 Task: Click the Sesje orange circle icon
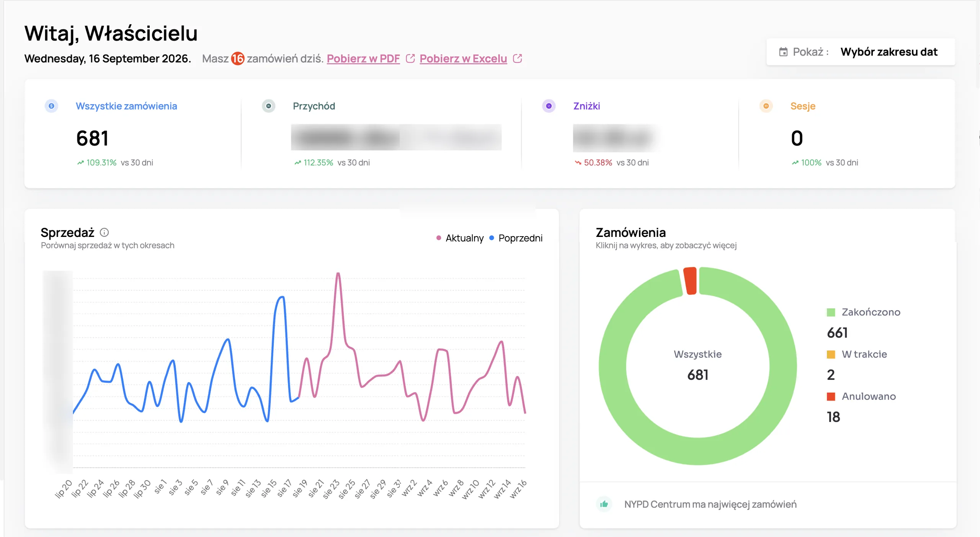(x=766, y=106)
